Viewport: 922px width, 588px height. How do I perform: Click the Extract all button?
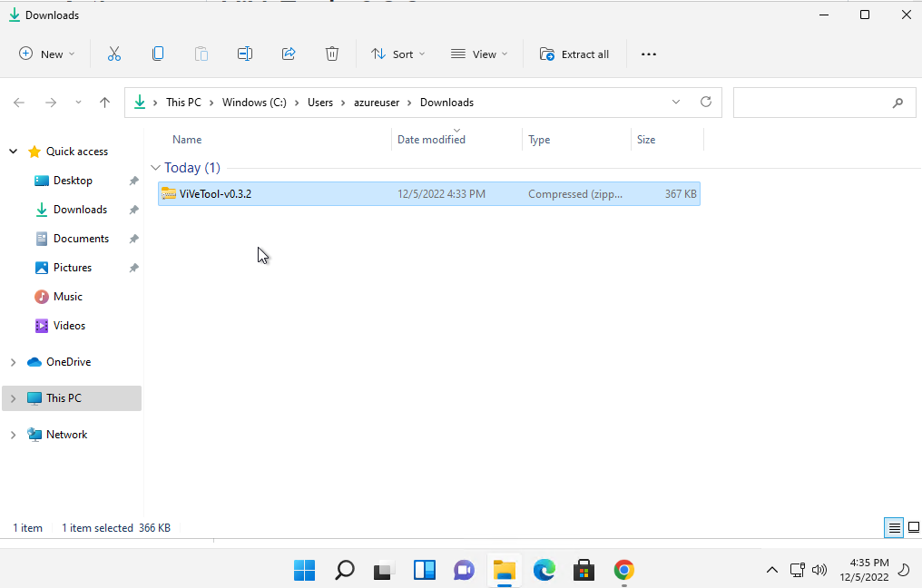click(x=574, y=54)
